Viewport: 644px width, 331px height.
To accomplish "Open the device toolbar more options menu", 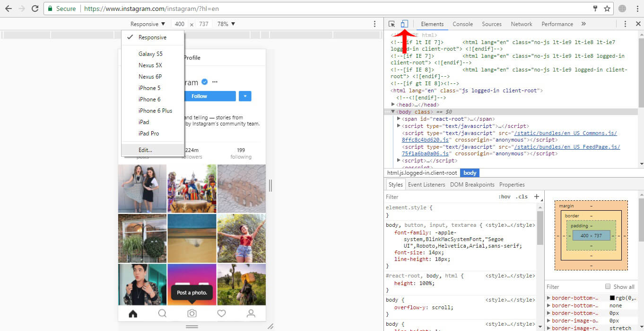I will pos(375,24).
